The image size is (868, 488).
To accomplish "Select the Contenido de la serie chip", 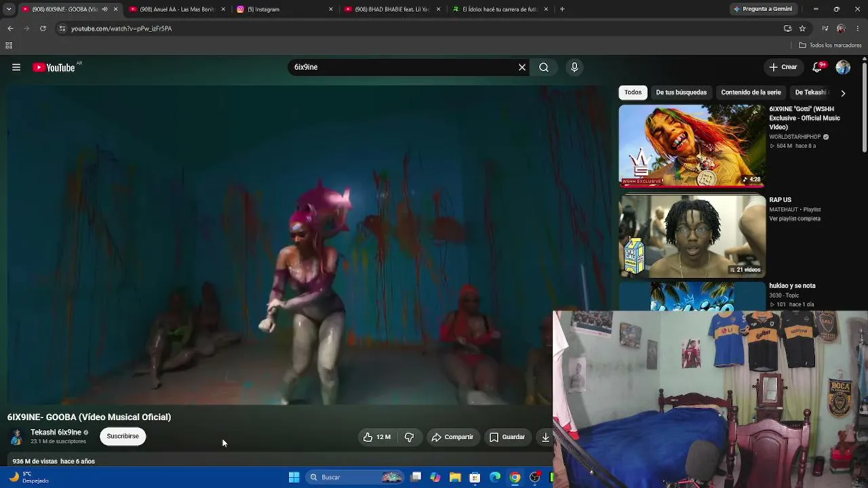I will [751, 92].
